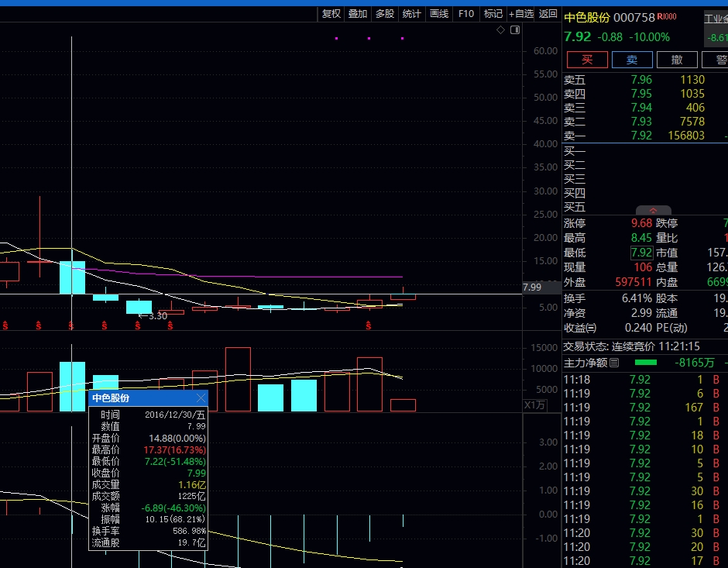Click the red 买 buy button
Screen dimensions: 728x568
click(587, 60)
